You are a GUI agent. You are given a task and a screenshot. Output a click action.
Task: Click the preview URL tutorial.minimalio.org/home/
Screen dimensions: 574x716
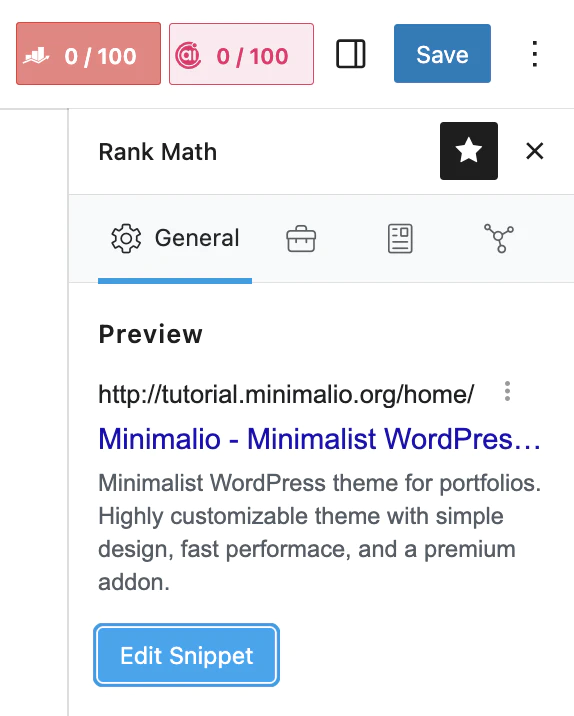tap(286, 395)
